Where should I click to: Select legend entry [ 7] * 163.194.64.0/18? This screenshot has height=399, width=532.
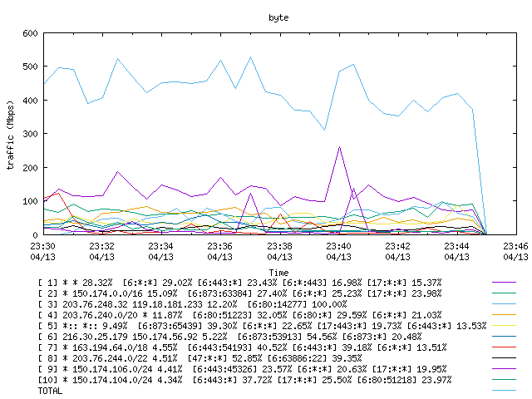242,347
